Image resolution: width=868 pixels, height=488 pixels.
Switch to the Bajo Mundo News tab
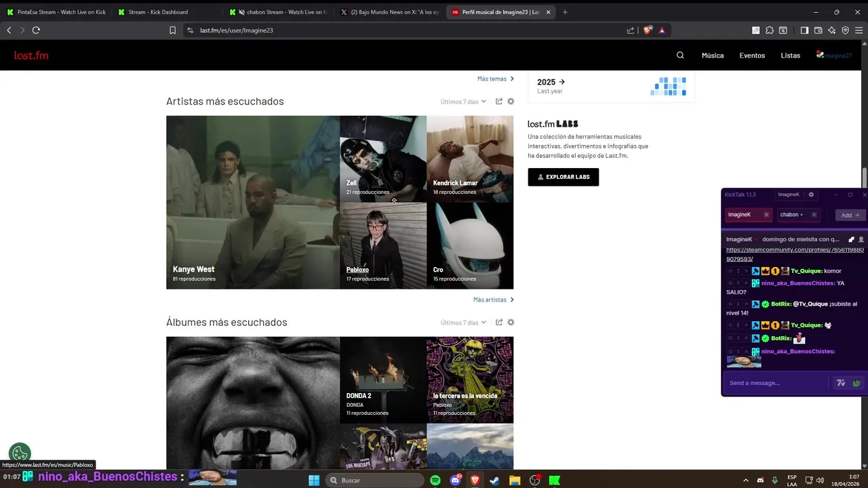pos(389,12)
